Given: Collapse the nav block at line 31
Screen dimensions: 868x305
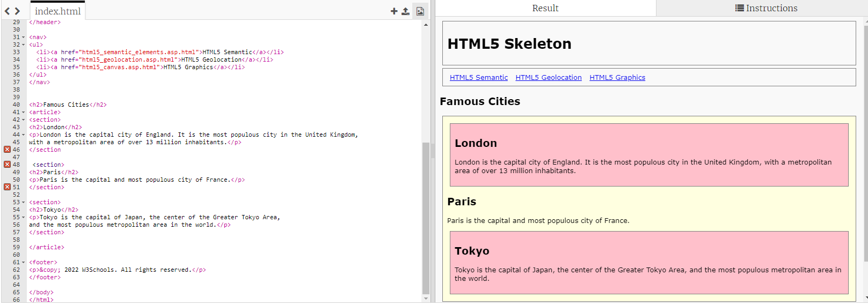Looking at the screenshot, I should [23, 38].
